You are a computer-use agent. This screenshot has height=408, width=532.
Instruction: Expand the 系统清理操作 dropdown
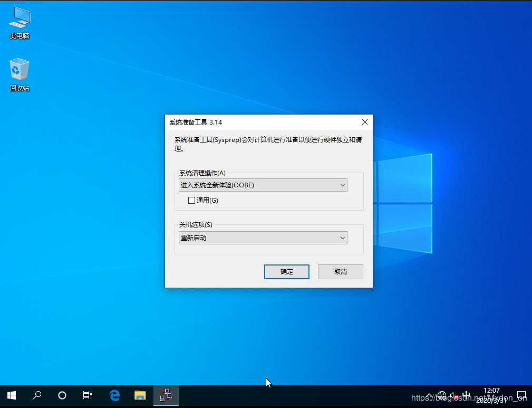tap(263, 185)
